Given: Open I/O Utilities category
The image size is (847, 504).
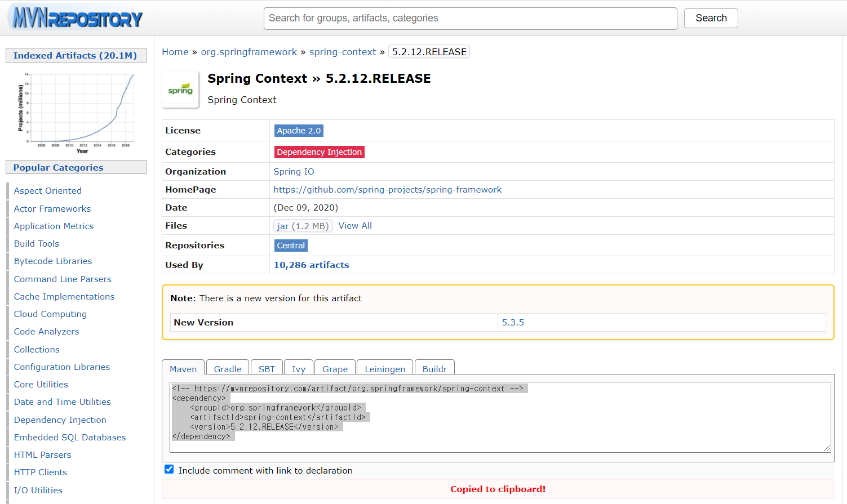Looking at the screenshot, I should point(38,490).
